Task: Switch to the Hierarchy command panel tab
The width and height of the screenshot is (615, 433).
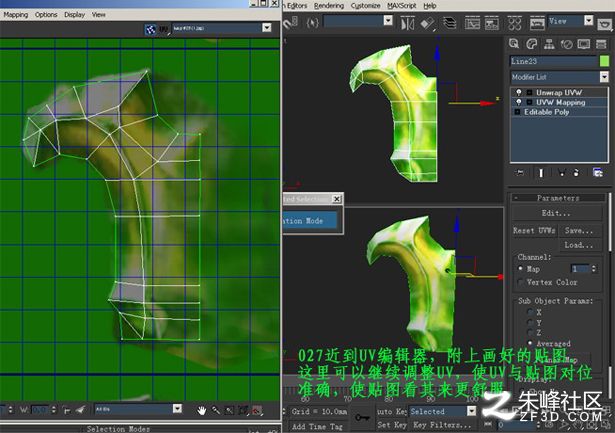Action: click(549, 44)
